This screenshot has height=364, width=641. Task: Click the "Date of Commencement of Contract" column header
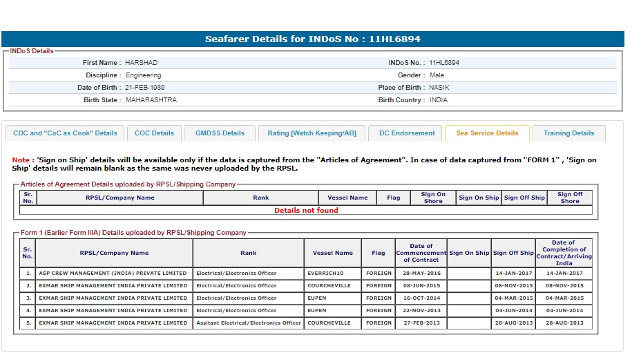click(x=421, y=253)
